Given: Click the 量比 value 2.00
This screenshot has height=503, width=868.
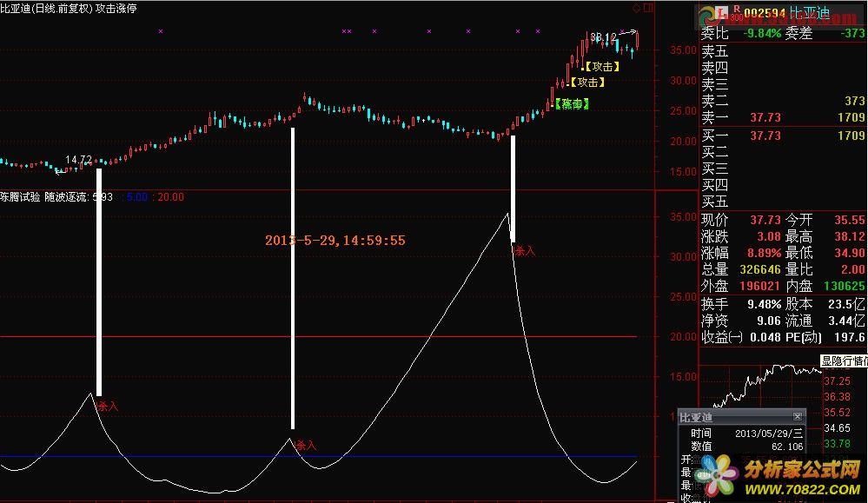Looking at the screenshot, I should [853, 269].
